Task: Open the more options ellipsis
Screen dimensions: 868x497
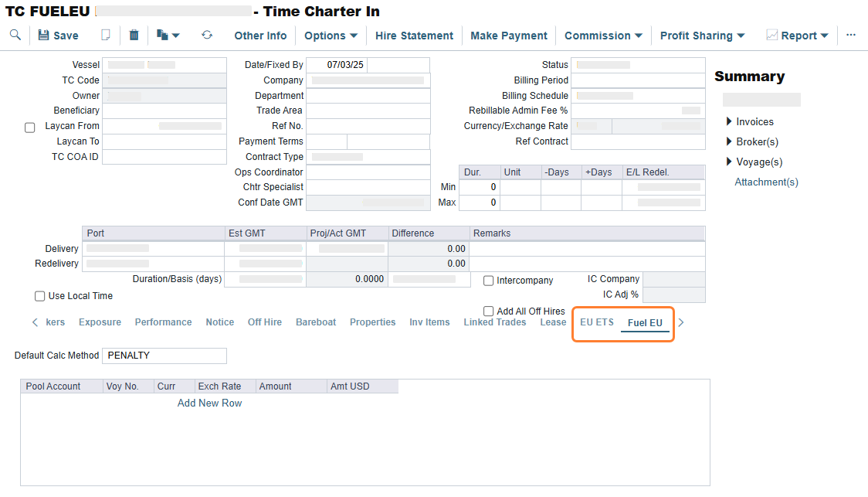Action: (851, 36)
